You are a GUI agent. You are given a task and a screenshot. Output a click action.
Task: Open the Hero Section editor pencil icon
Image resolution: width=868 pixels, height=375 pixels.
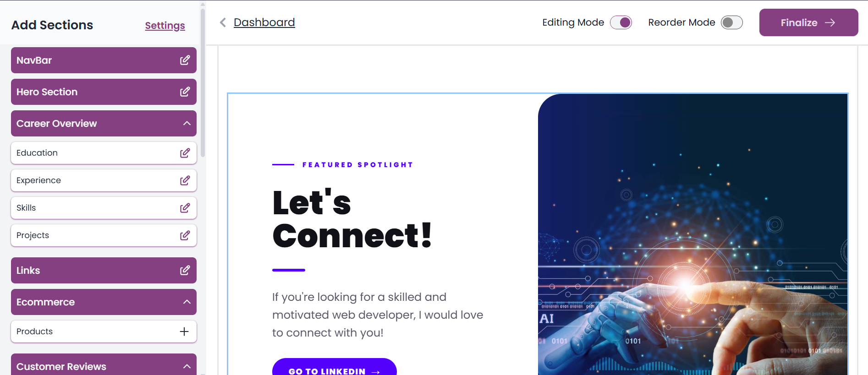185,92
